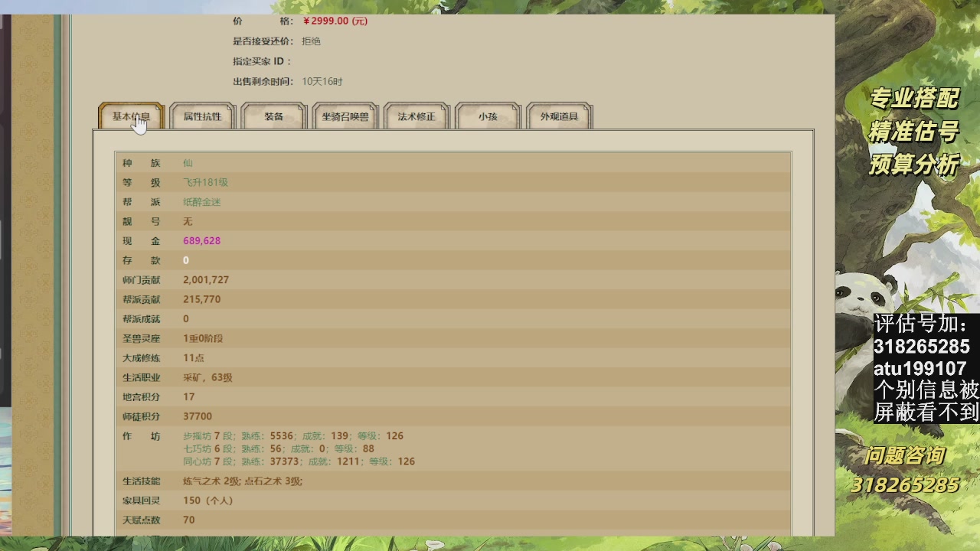Select the guild name 纸醉金迷
980x551 pixels.
point(202,202)
